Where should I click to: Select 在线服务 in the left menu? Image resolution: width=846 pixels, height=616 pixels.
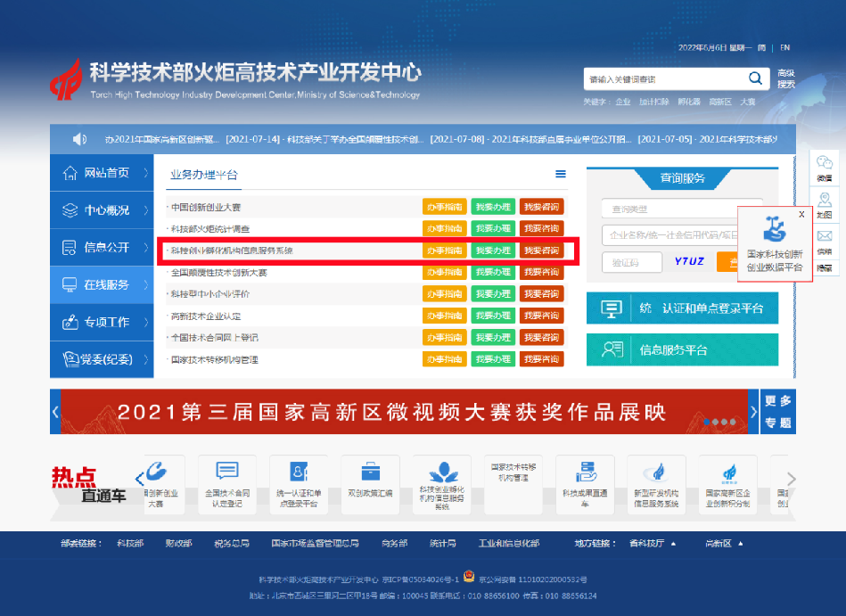click(102, 284)
